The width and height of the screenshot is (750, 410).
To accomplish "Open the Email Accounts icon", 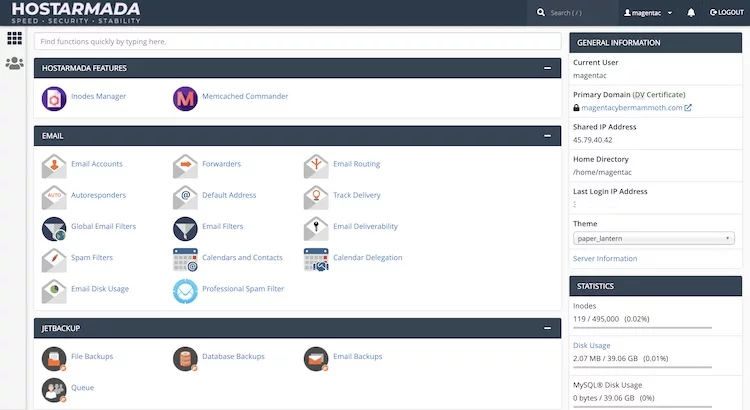I will tap(54, 166).
